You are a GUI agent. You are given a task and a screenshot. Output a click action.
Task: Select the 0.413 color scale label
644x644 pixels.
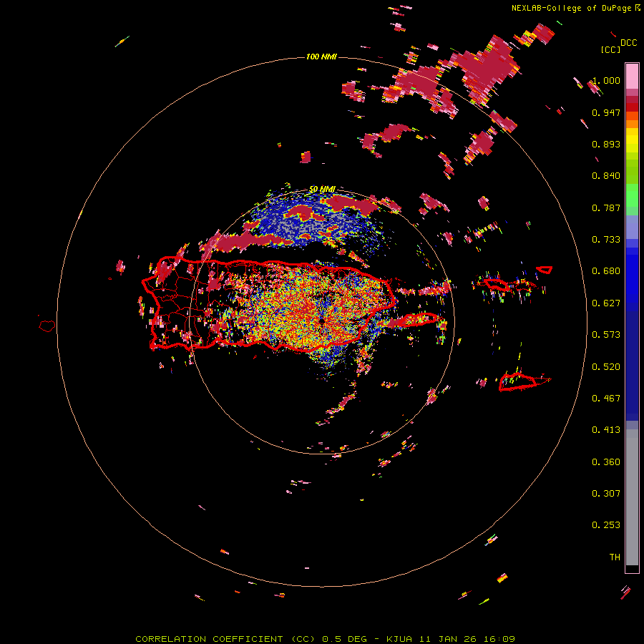coord(606,430)
